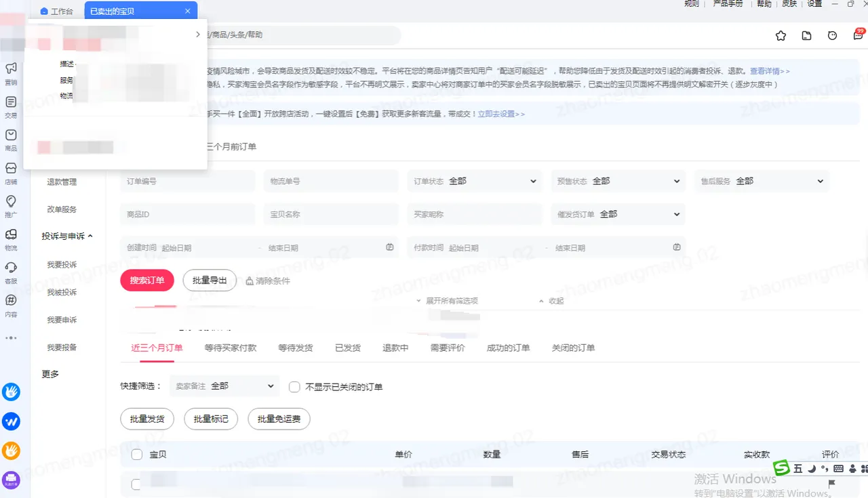Tick the 宝贝 select-all checkbox in the header
868x498 pixels.
tap(136, 455)
